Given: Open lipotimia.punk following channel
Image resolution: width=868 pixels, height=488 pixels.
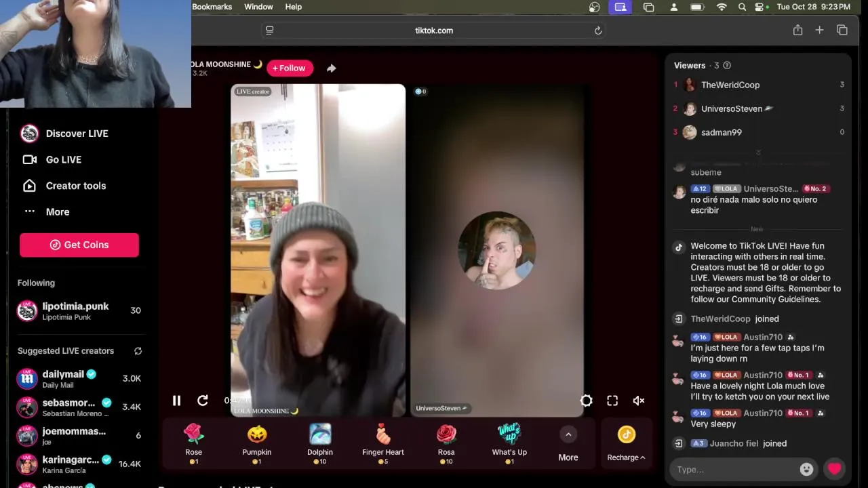Looking at the screenshot, I should 79,310.
